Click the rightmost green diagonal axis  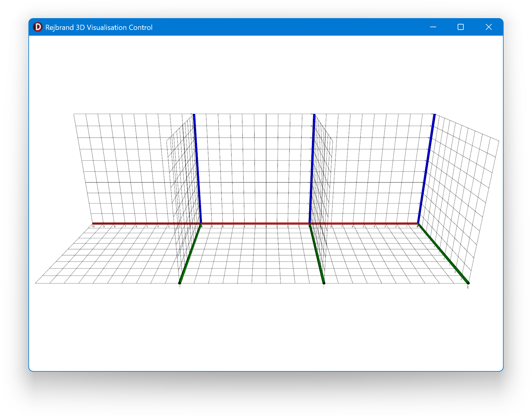coord(443,254)
